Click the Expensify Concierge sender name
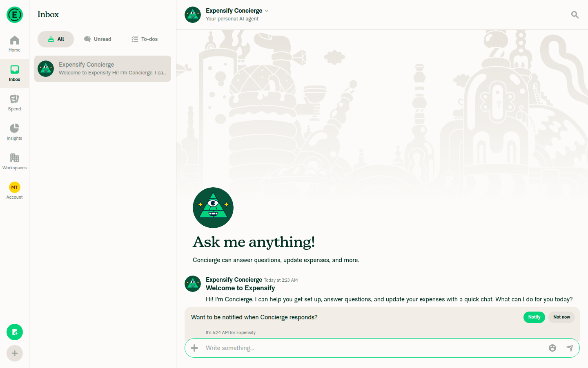The image size is (588, 368). [x=234, y=280]
